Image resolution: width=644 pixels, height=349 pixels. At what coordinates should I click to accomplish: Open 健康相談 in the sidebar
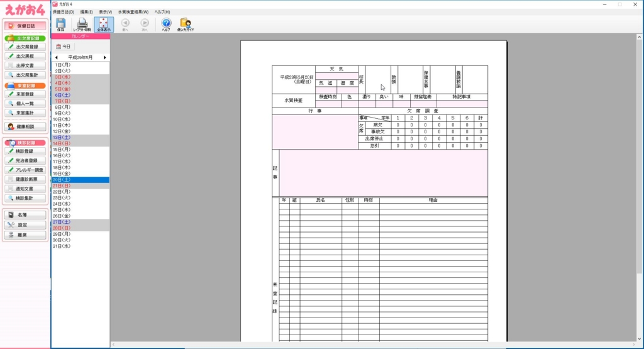[25, 127]
